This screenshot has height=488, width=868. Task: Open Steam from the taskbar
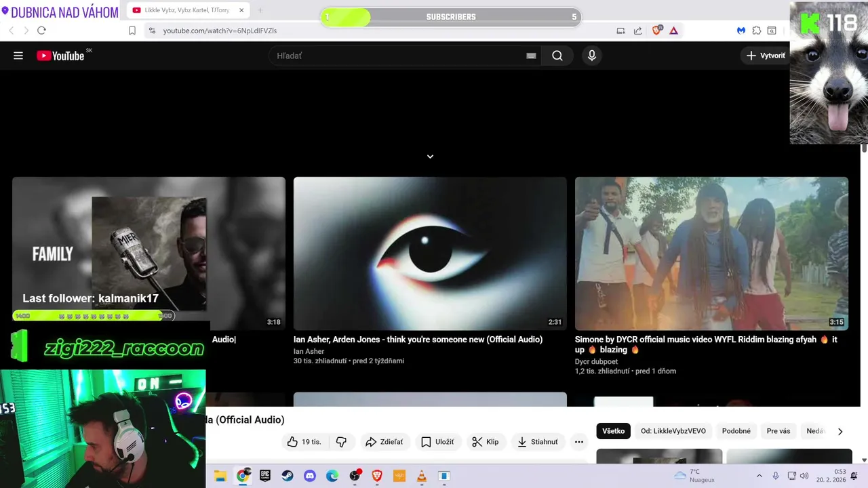288,476
